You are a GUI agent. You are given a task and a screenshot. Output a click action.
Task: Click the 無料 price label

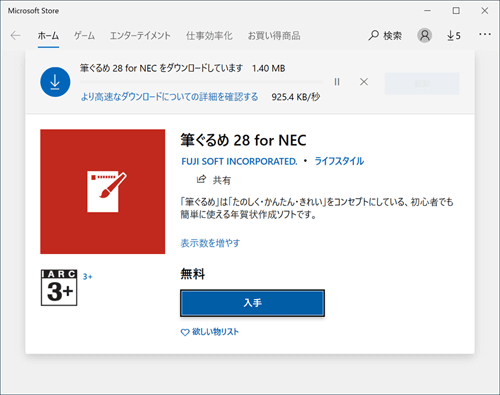[193, 274]
